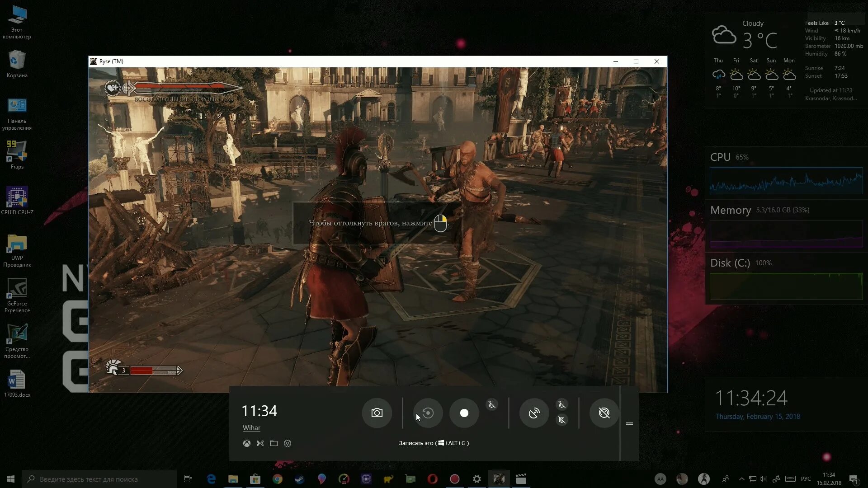Toggle the recording microphone mute icon
The height and width of the screenshot is (488, 868).
pyautogui.click(x=492, y=404)
